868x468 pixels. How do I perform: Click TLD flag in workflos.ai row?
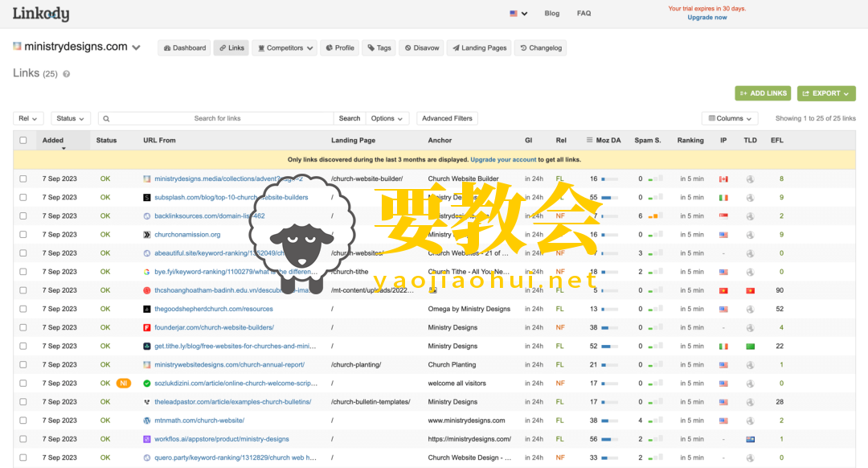[750, 439]
